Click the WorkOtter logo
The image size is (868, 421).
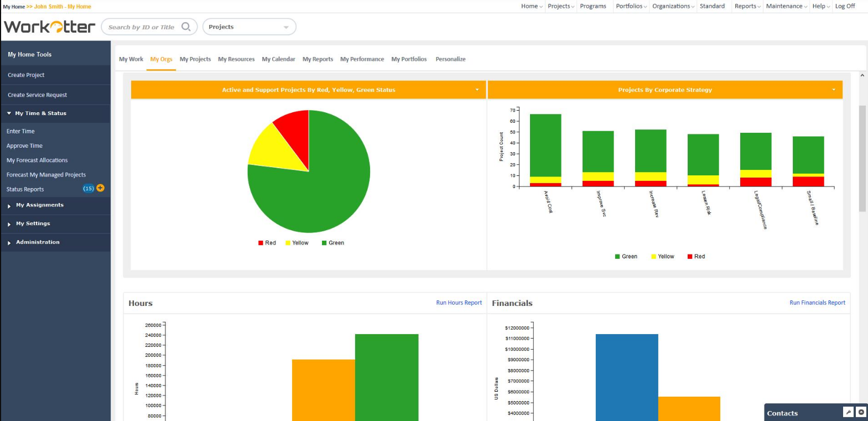point(50,27)
